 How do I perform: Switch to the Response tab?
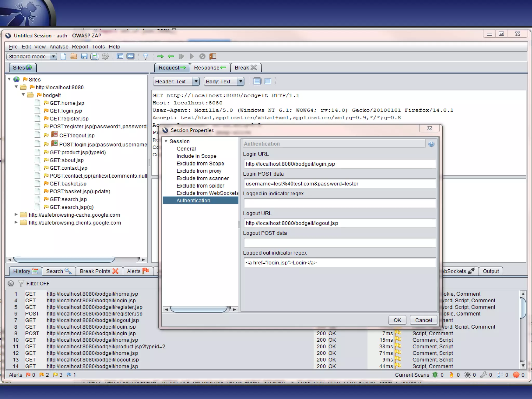pyautogui.click(x=210, y=68)
